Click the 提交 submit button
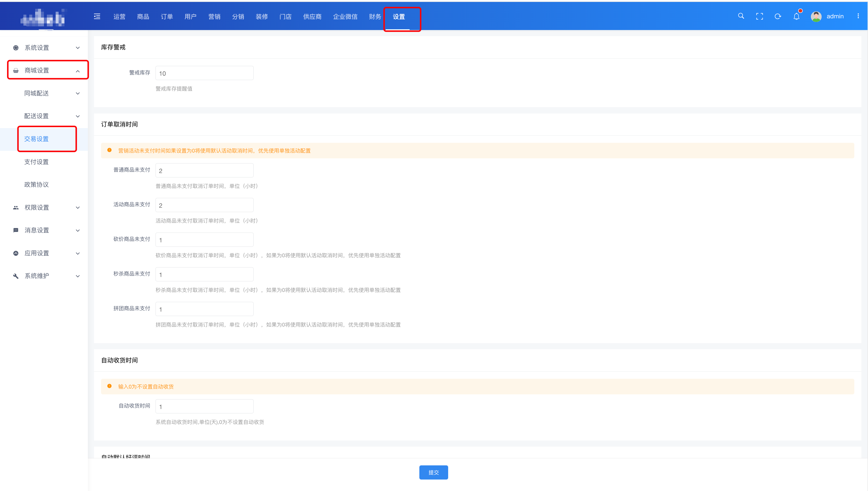 coord(433,472)
